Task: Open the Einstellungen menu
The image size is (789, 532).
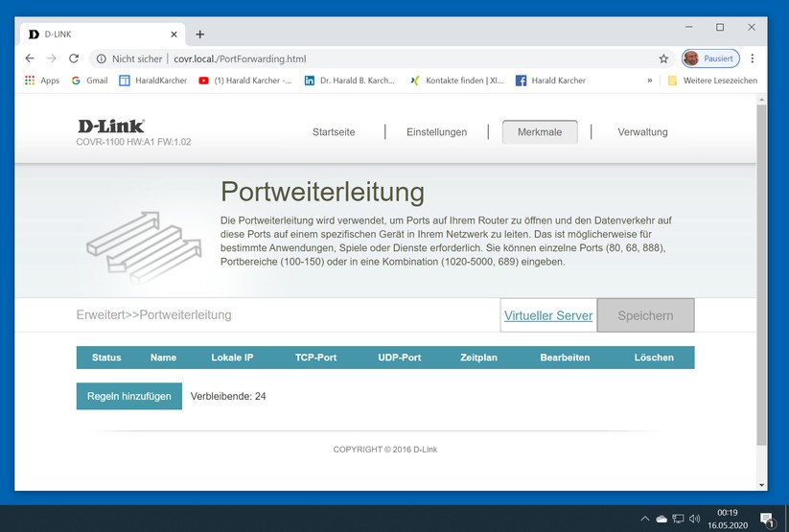Action: [436, 132]
